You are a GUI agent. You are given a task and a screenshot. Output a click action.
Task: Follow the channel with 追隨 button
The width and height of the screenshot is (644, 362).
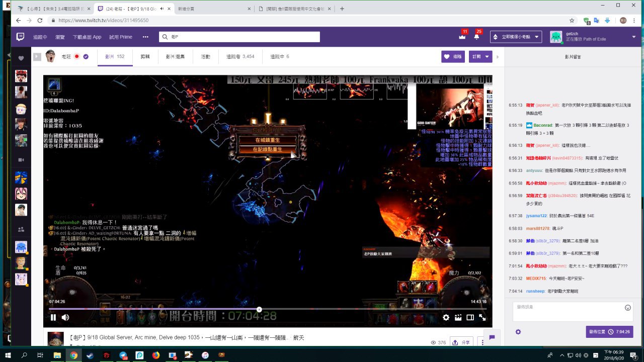[x=453, y=57]
